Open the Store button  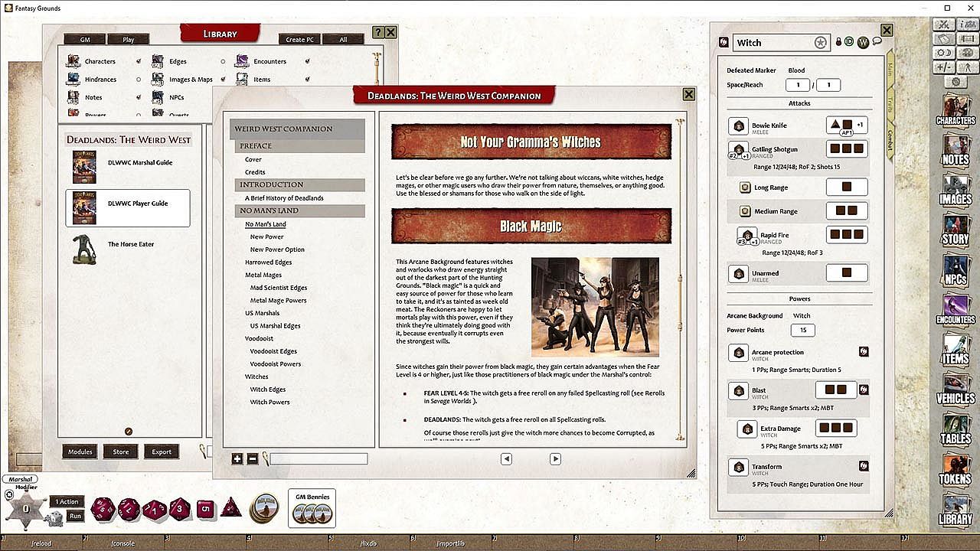point(121,452)
